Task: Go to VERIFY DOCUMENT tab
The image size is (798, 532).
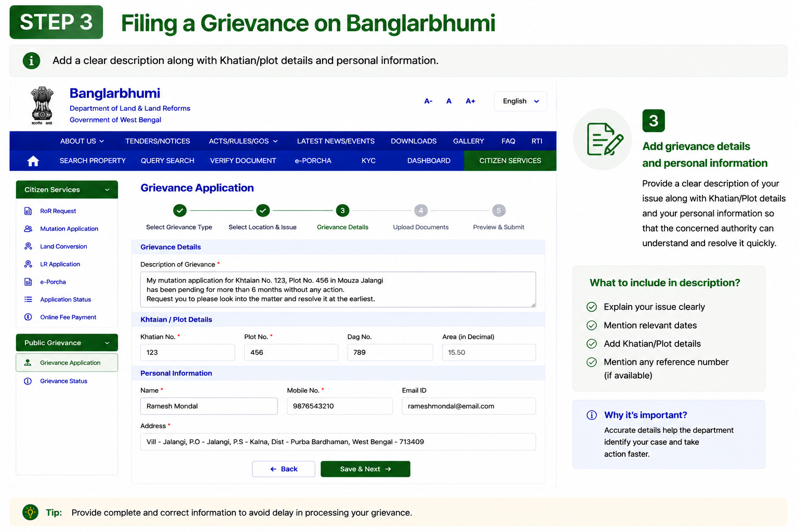Action: [x=243, y=161]
